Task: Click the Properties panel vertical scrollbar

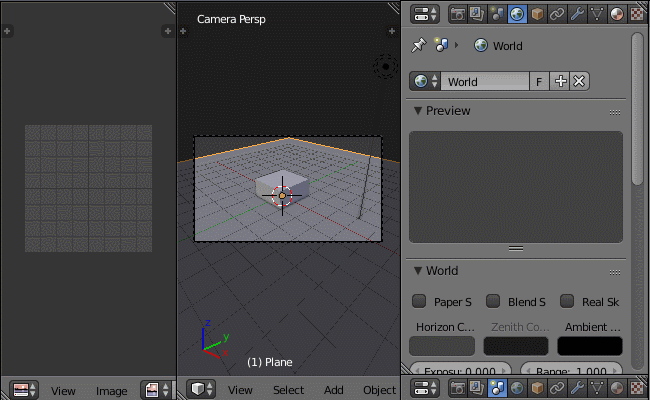Action: [x=637, y=110]
